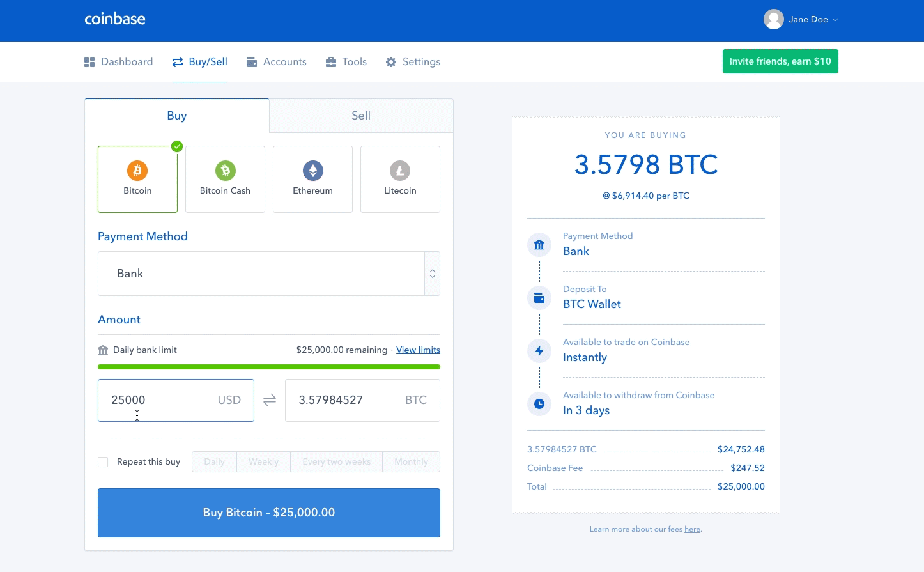924x572 pixels.
Task: Click the Payment Method heading in the form
Action: 142,236
